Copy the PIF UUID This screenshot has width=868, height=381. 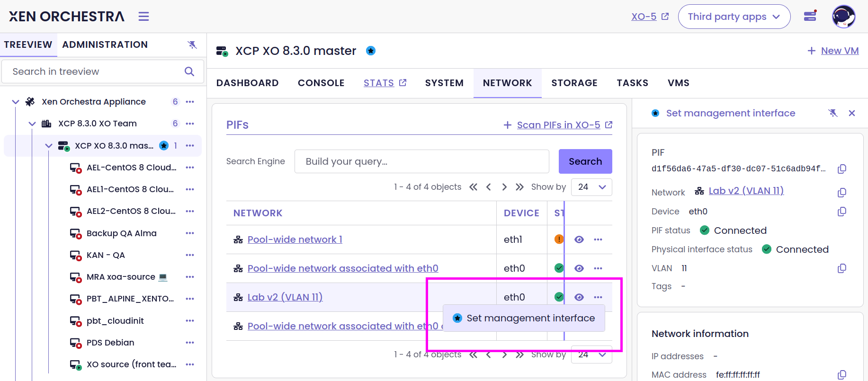(x=842, y=169)
